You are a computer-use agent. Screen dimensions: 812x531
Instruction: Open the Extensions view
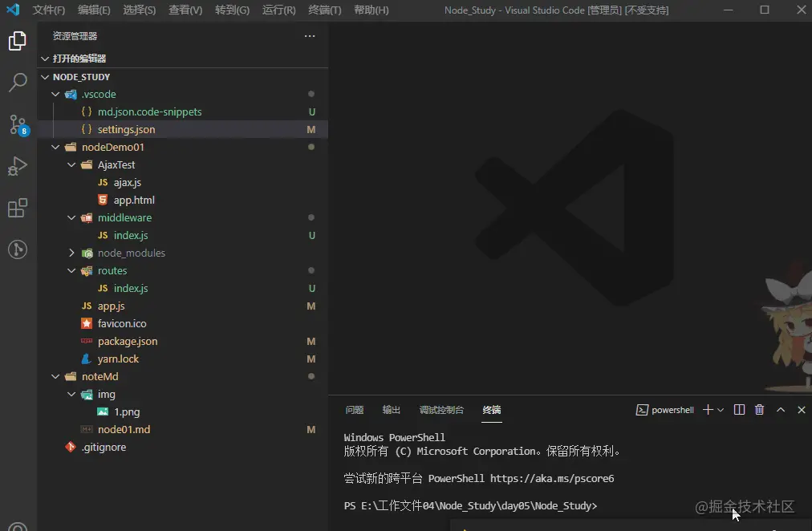[x=18, y=208]
